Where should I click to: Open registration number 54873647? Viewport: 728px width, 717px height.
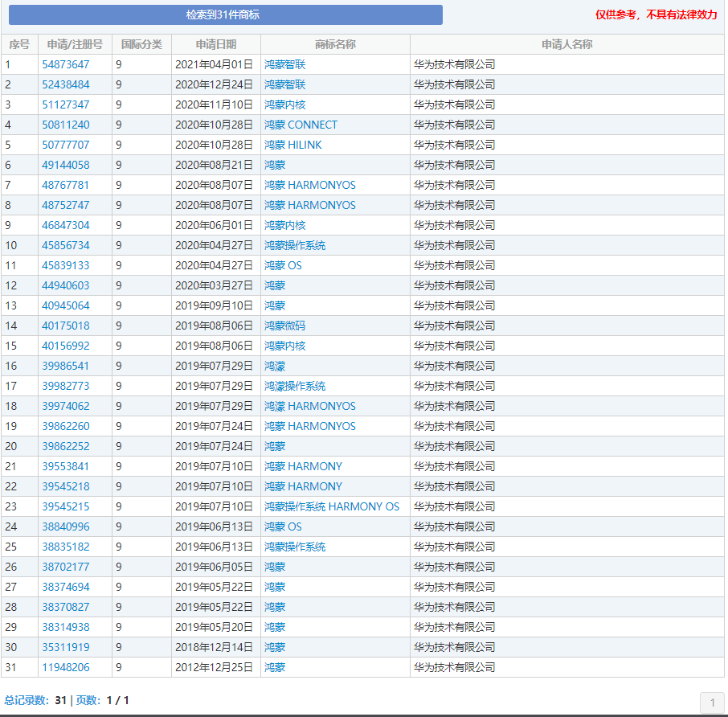coord(65,64)
